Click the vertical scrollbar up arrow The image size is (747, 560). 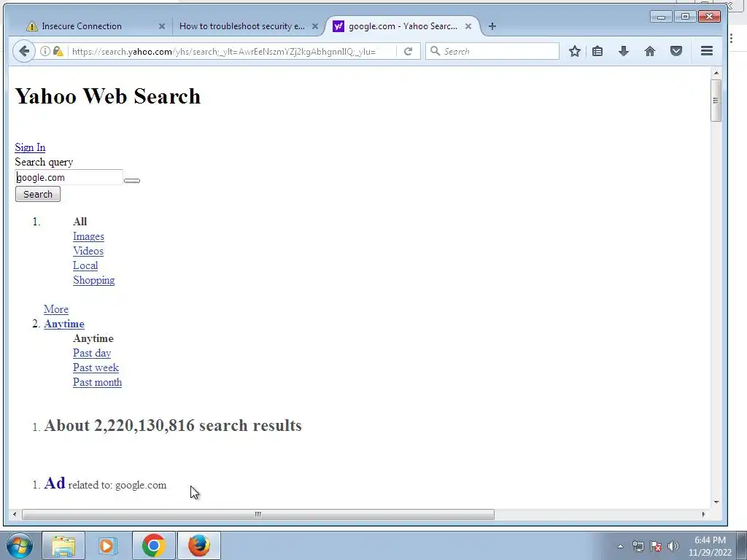pyautogui.click(x=716, y=73)
